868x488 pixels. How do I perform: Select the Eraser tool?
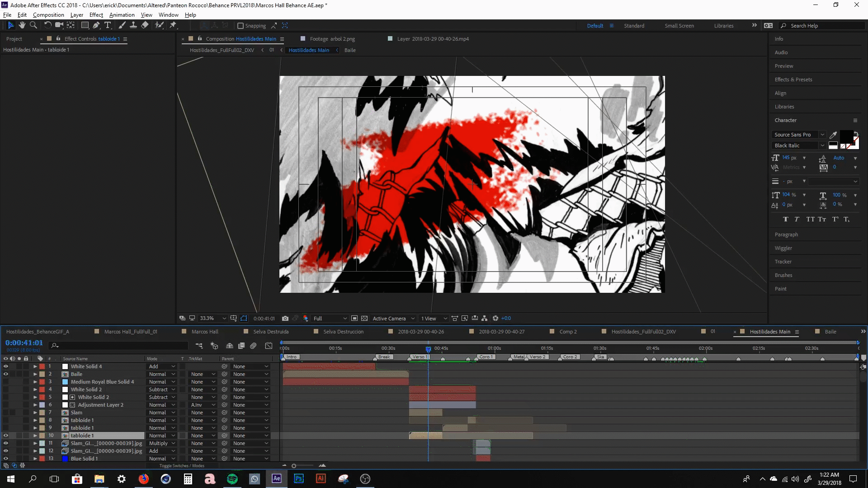[145, 25]
